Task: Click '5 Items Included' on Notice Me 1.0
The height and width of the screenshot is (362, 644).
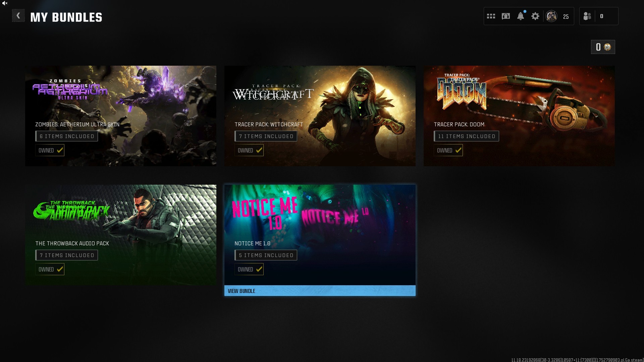Action: (266, 255)
